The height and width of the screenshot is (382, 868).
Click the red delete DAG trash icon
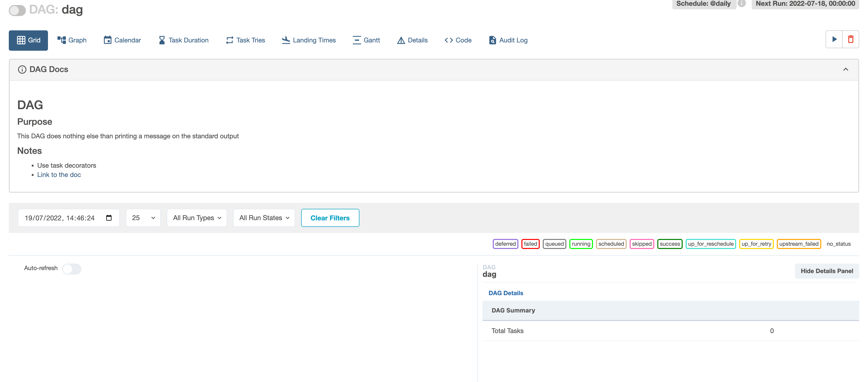(x=850, y=39)
